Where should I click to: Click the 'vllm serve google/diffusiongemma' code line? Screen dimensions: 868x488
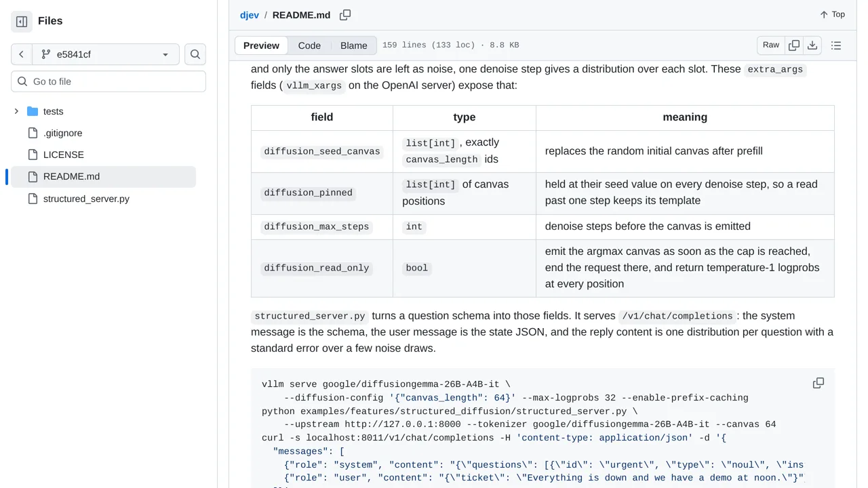(x=386, y=384)
